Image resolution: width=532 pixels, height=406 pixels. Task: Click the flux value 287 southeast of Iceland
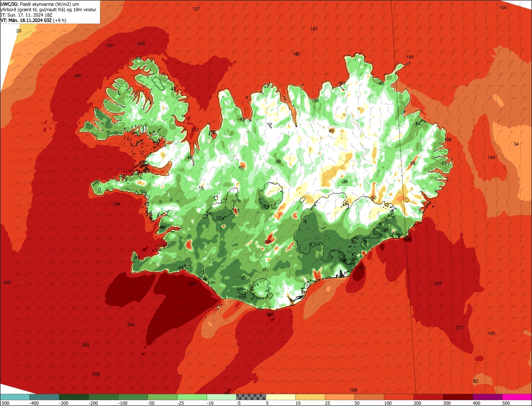point(438,284)
